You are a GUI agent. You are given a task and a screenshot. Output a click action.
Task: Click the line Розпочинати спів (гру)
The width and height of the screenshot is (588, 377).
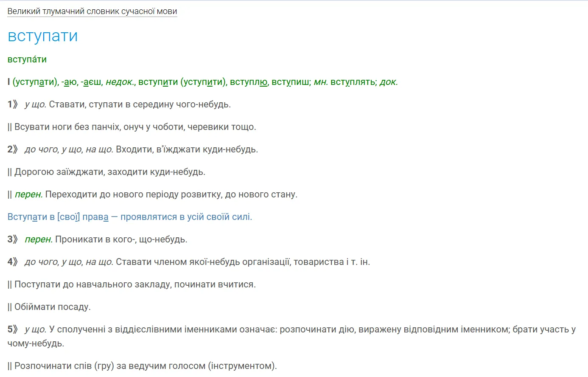pos(142,366)
